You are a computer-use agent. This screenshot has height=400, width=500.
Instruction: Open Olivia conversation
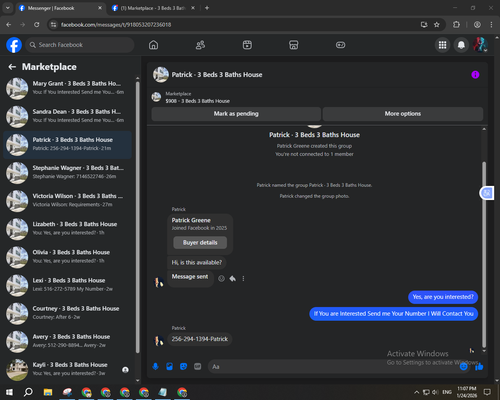67,257
